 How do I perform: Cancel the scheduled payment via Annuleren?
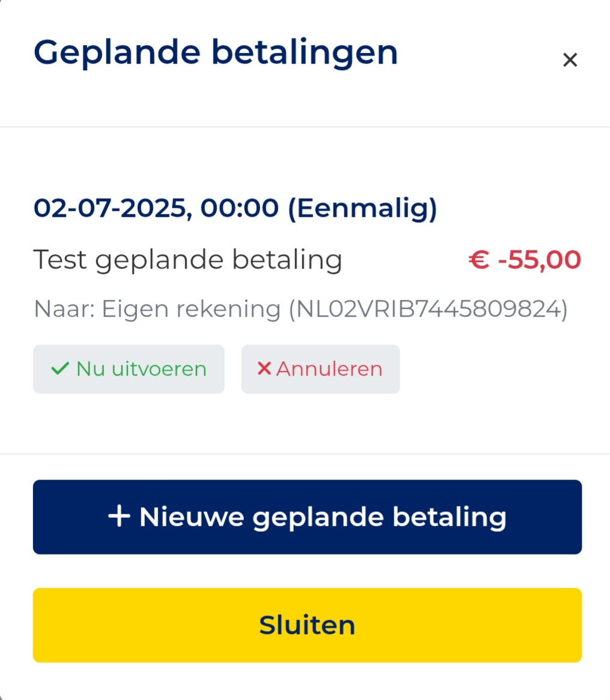pos(321,369)
